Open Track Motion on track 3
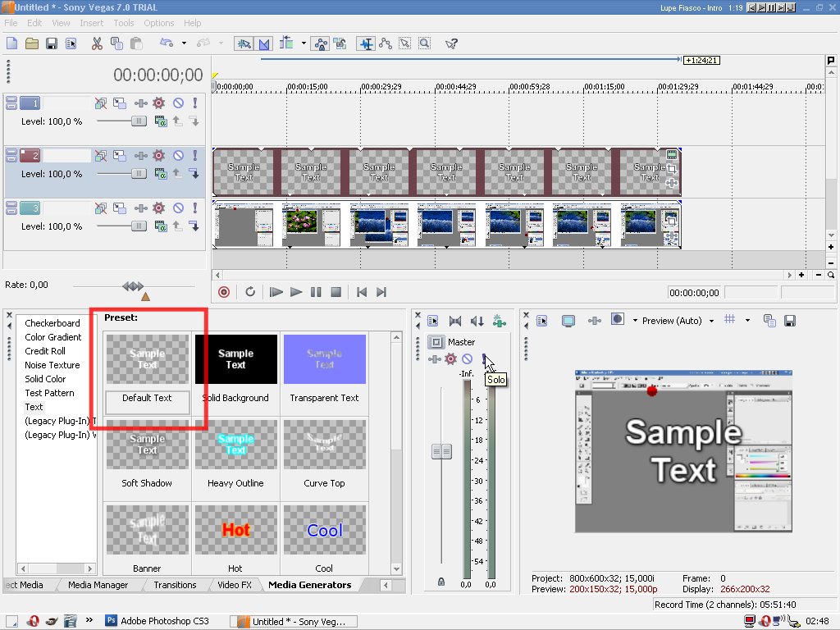The height and width of the screenshot is (630, 840). (120, 208)
